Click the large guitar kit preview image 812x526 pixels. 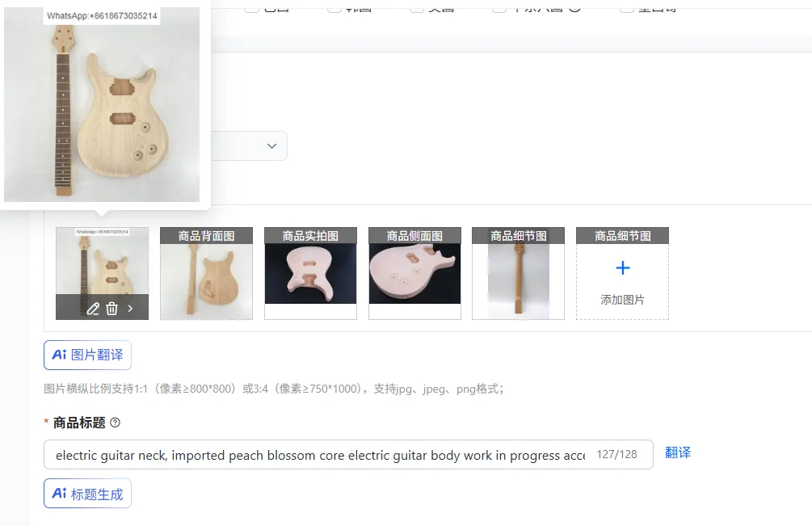pyautogui.click(x=102, y=104)
